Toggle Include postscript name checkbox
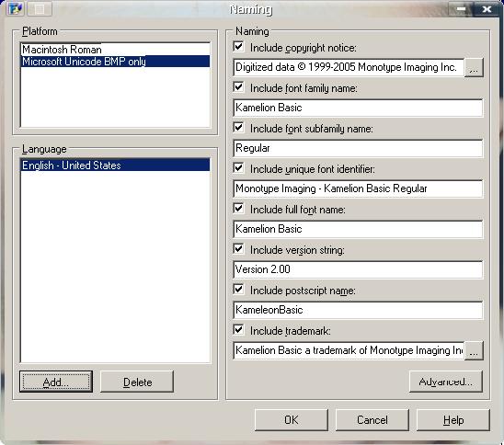 (x=238, y=290)
